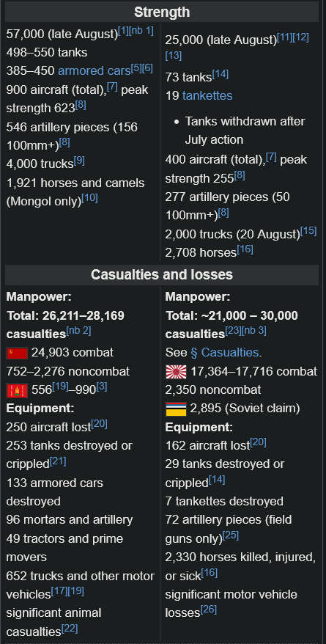Click the Soviet Union flag icon
Image resolution: width=326 pixels, height=644 pixels.
pyautogui.click(x=18, y=354)
